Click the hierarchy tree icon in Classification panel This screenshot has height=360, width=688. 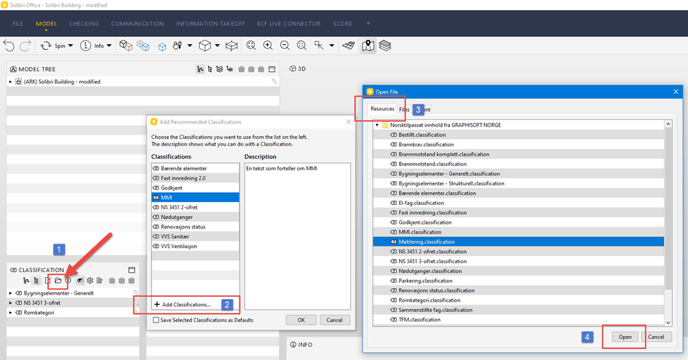pos(26,281)
